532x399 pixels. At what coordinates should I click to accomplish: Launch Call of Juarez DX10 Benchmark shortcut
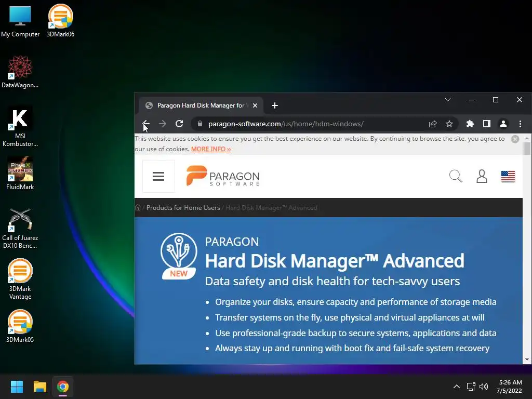pyautogui.click(x=20, y=229)
